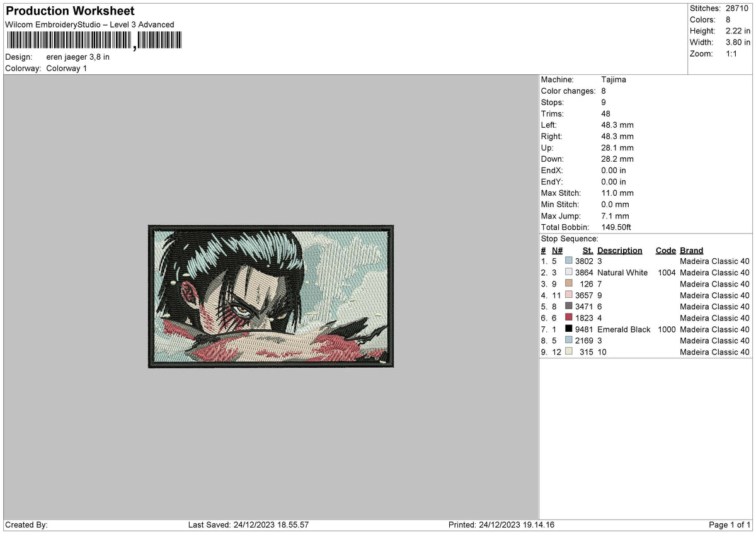Click the Total Bobbin value 149.50ft
This screenshot has width=756, height=534.
(616, 227)
